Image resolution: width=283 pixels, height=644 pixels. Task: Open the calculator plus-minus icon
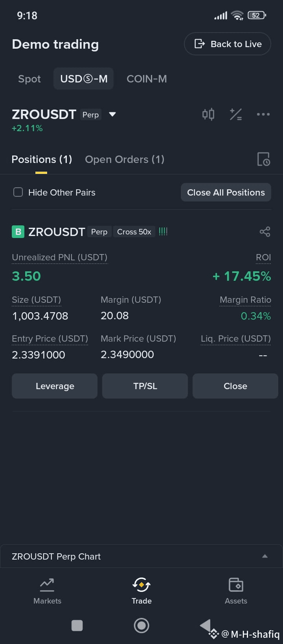point(236,114)
